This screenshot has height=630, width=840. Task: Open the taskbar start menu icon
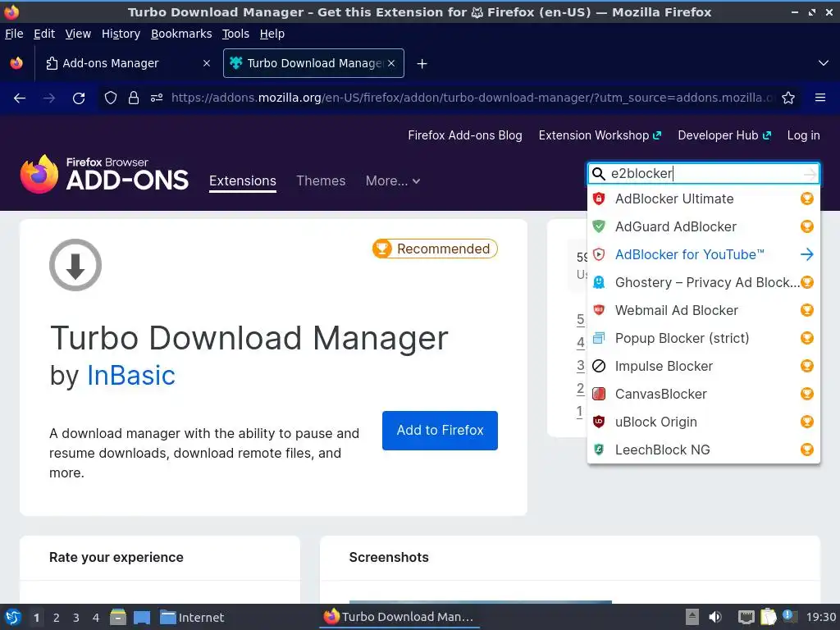coord(13,617)
